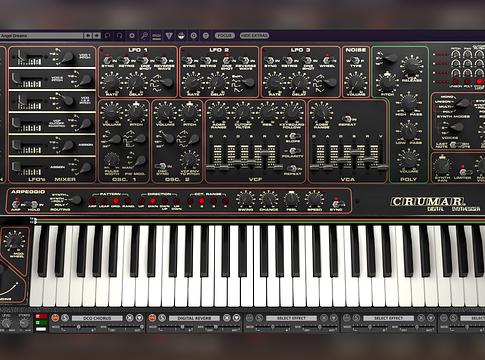Click the undo icon in top toolbar
Viewport: 485px width, 360px height.
point(107,36)
